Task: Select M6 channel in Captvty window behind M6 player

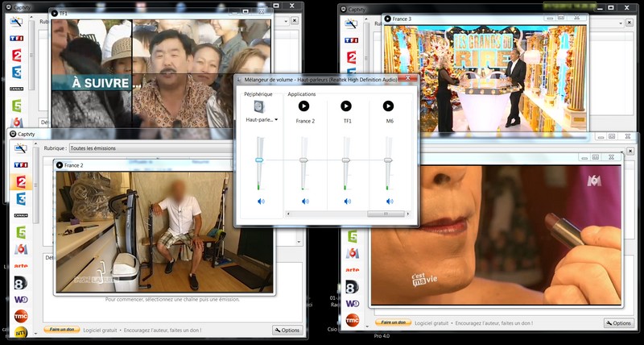Action: (352, 253)
